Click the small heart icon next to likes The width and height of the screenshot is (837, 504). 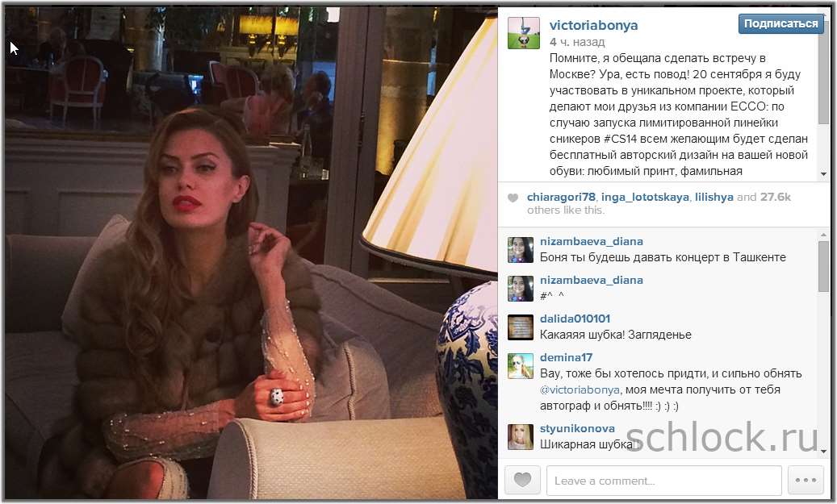513,198
